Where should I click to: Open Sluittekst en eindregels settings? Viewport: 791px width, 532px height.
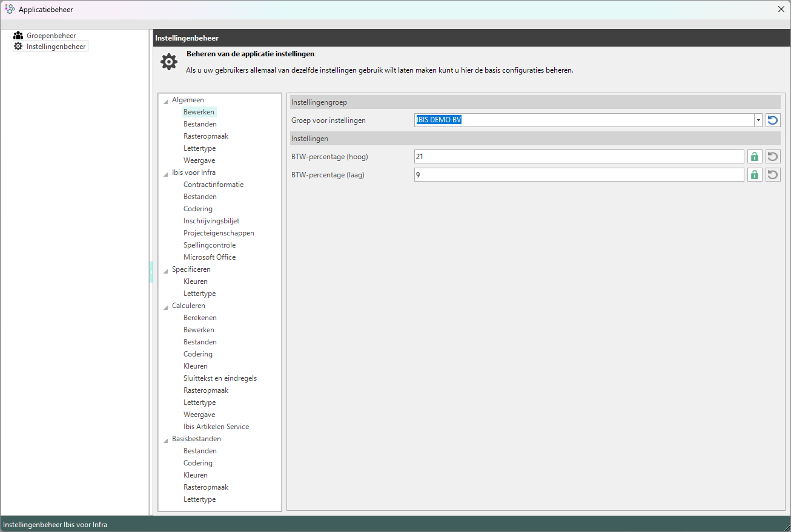(x=220, y=378)
